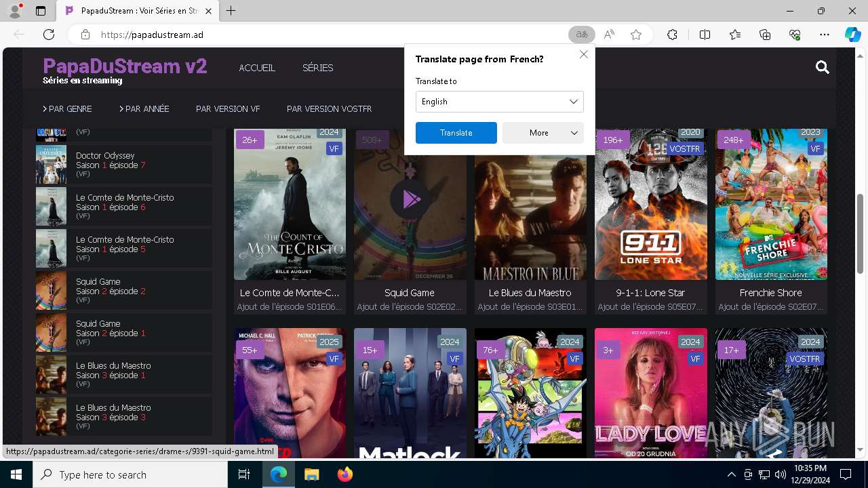Screen dimensions: 868x488
Task: Open the notifications center icon
Action: coord(846,474)
